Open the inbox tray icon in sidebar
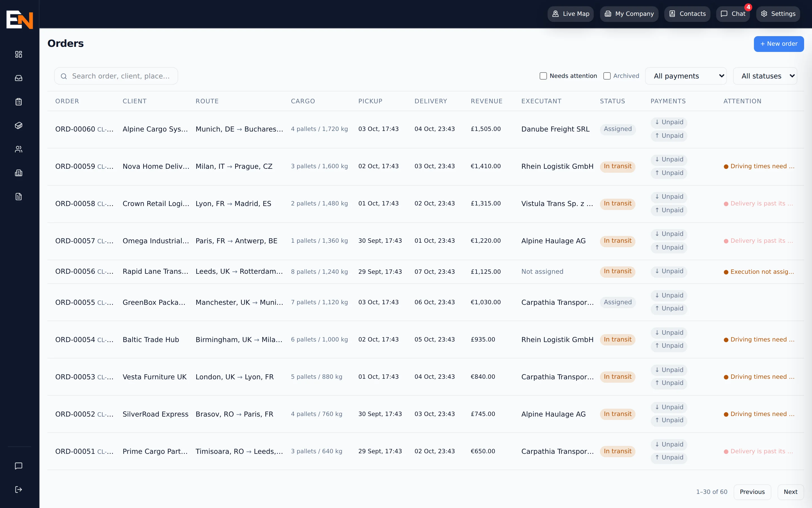The image size is (812, 508). [19, 78]
